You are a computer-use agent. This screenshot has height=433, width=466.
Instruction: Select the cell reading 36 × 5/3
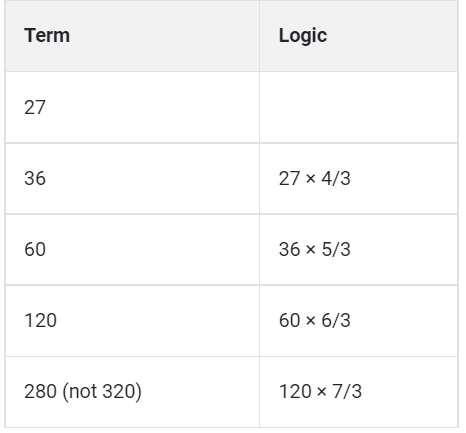[359, 249]
